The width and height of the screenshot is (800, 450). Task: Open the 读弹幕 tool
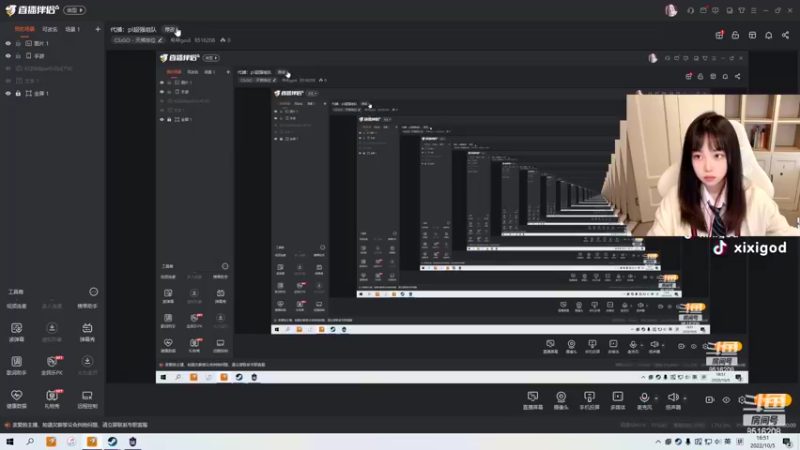point(16,332)
